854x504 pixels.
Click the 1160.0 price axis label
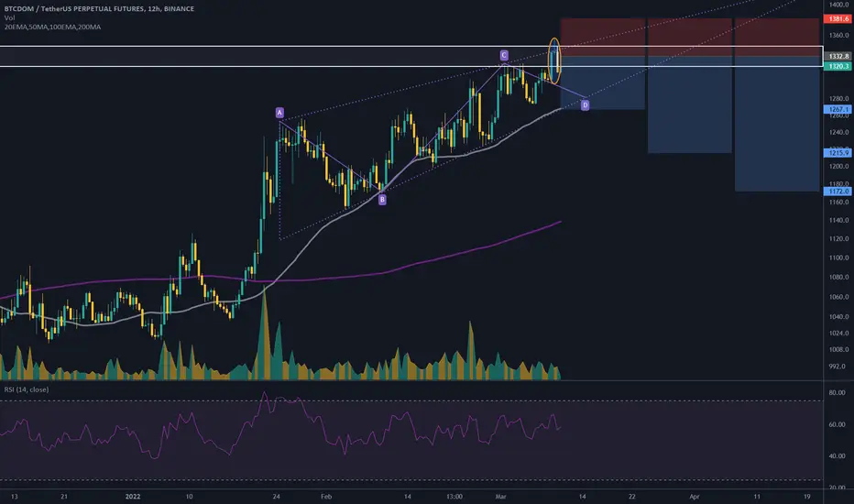pos(838,203)
